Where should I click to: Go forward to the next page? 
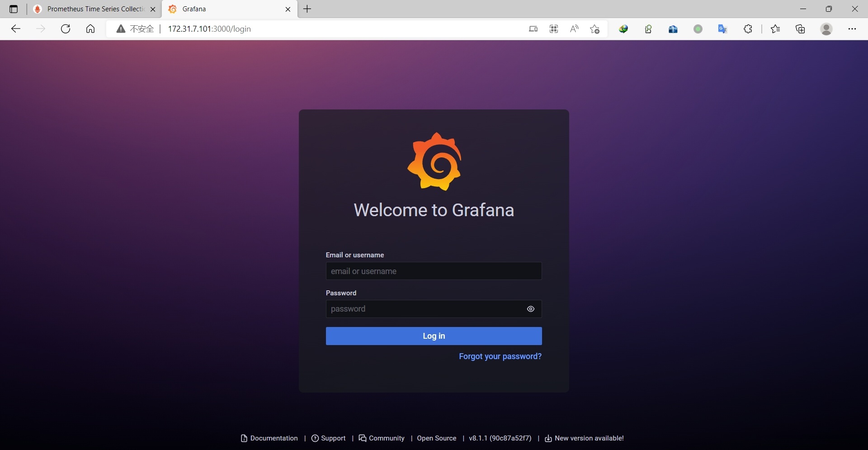point(41,29)
